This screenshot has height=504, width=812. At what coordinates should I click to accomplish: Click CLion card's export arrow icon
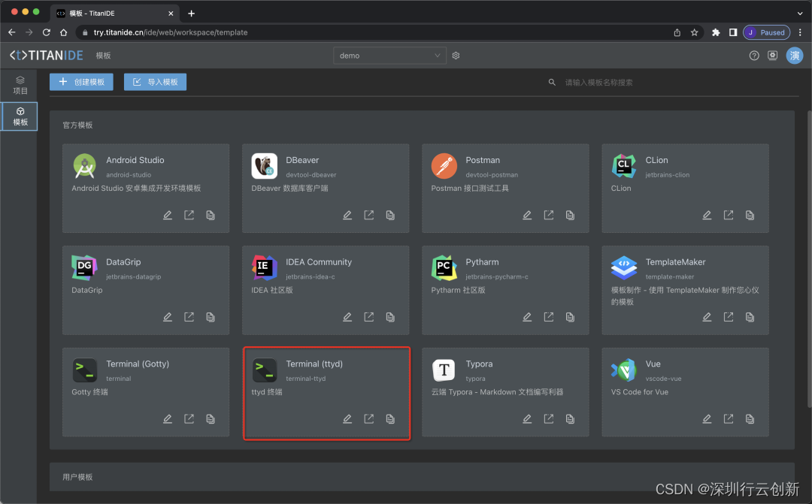pyautogui.click(x=728, y=215)
